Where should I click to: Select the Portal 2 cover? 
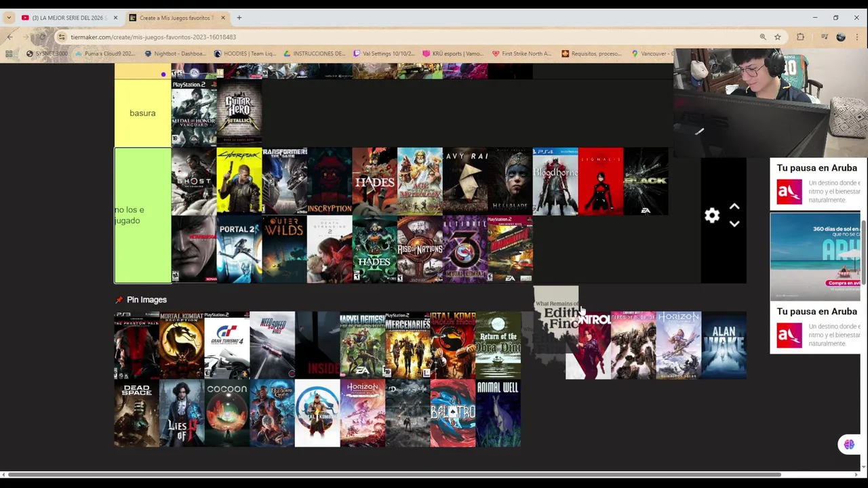click(x=239, y=249)
